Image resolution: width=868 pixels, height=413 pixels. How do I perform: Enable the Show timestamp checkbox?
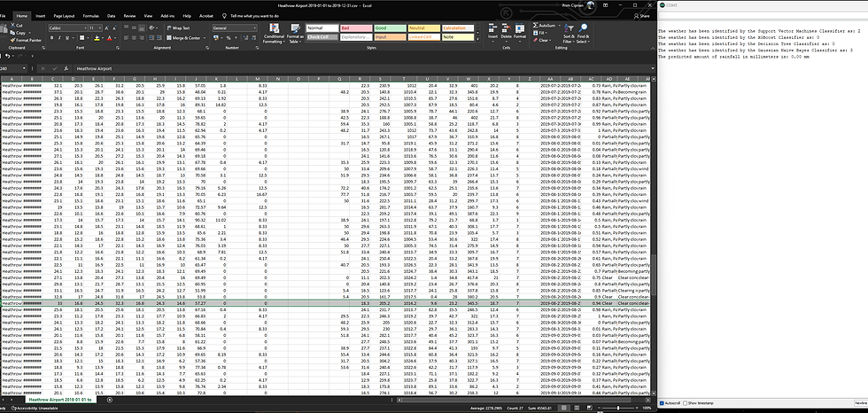tap(686, 403)
